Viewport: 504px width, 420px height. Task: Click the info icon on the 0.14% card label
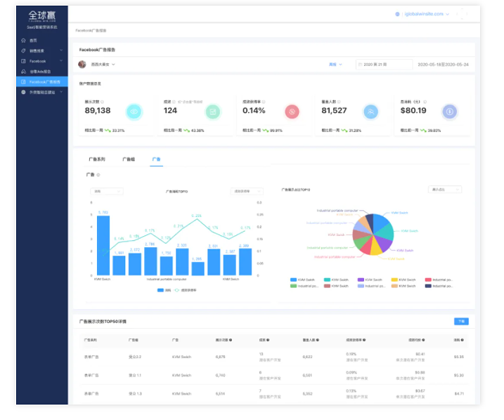(x=264, y=102)
